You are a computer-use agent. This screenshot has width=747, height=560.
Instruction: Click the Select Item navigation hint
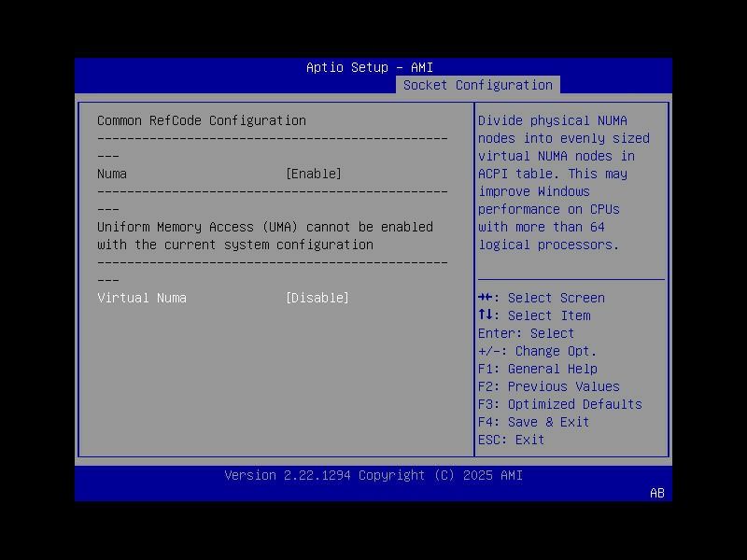[x=535, y=315]
